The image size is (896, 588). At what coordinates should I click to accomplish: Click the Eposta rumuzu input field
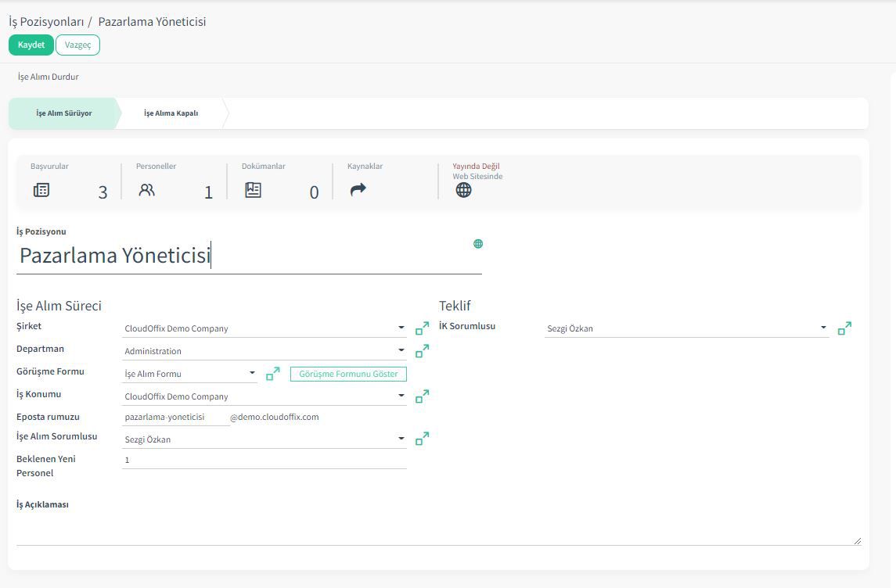(176, 418)
